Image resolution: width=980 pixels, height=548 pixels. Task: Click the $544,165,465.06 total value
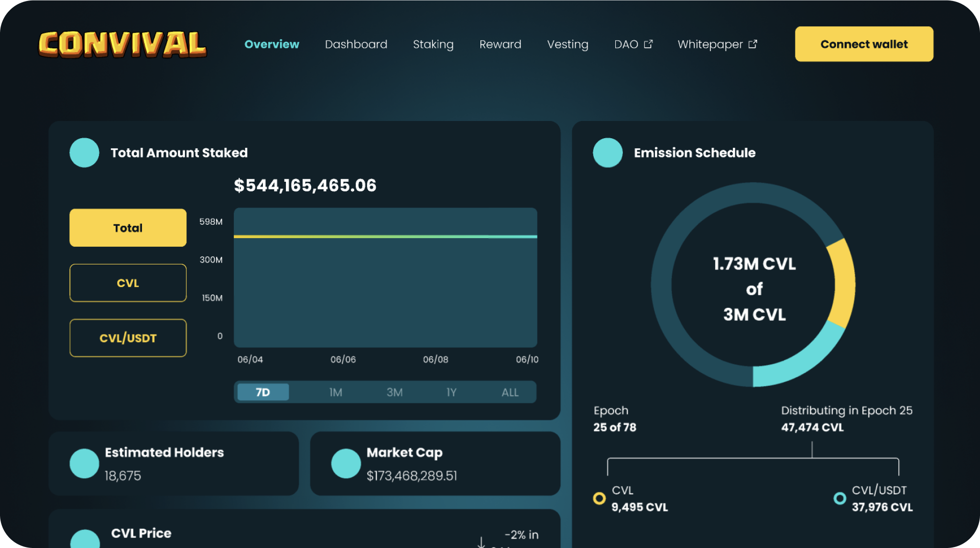[305, 186]
